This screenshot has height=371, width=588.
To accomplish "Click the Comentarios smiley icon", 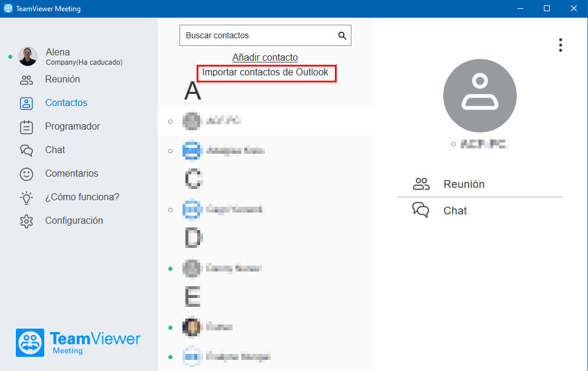I will pos(26,174).
